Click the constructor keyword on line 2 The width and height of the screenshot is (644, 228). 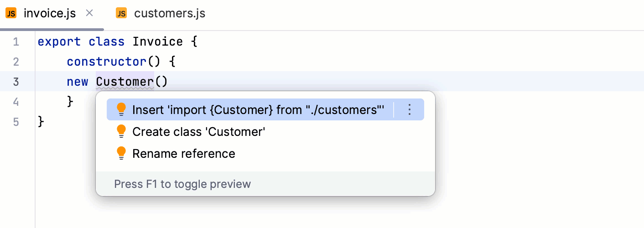[x=106, y=62]
